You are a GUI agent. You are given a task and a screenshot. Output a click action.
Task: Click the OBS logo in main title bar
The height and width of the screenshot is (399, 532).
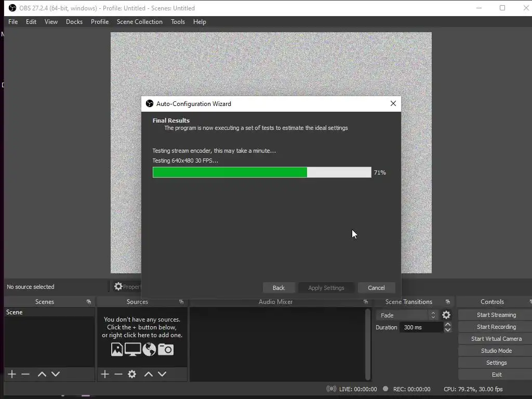[x=12, y=8]
